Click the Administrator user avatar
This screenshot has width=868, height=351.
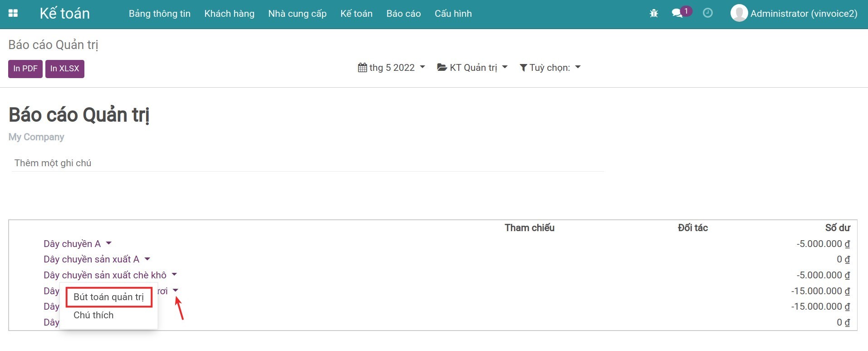coord(739,14)
